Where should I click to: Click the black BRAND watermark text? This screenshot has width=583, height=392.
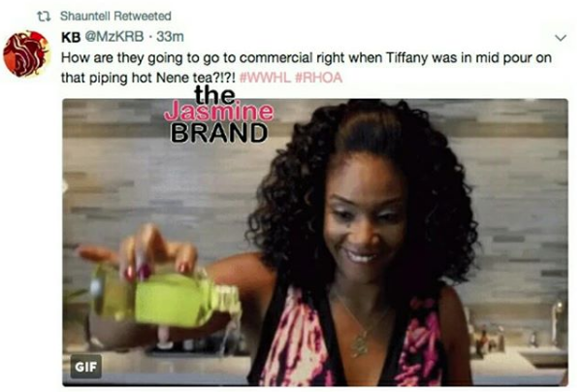point(219,133)
